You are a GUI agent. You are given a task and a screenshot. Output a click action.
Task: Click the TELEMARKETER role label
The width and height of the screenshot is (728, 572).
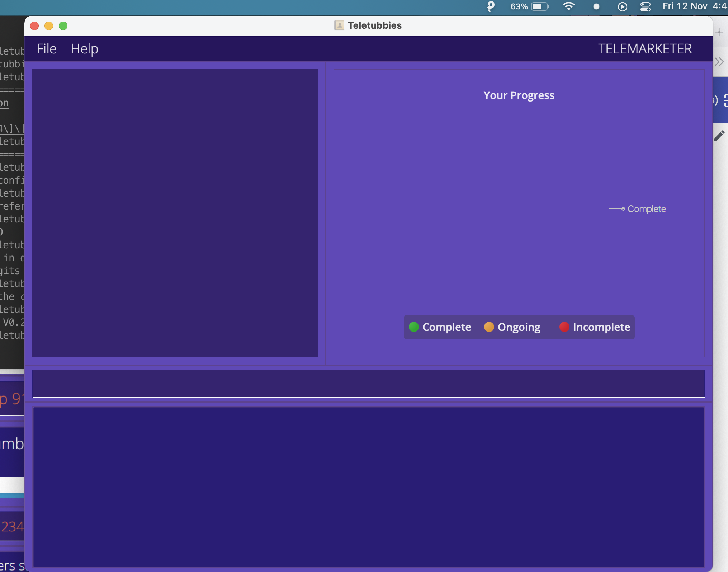(645, 49)
